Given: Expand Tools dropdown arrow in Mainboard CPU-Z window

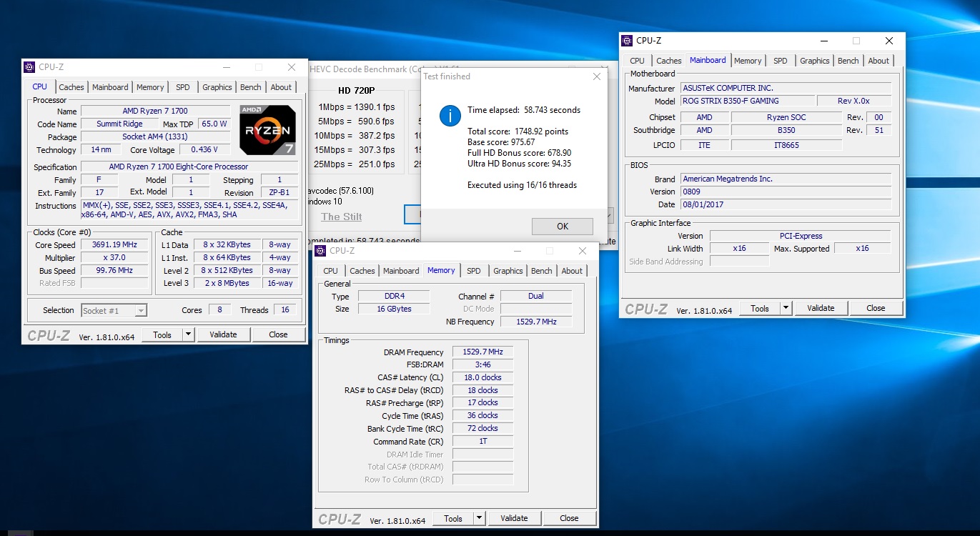Looking at the screenshot, I should 786,308.
